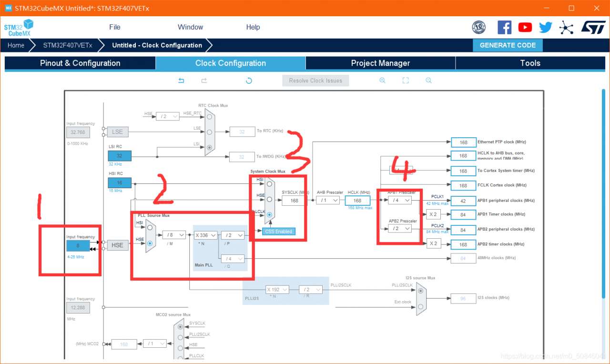This screenshot has height=364, width=610.
Task: Select LSI in the RTC Clock Mux
Action: 209,147
